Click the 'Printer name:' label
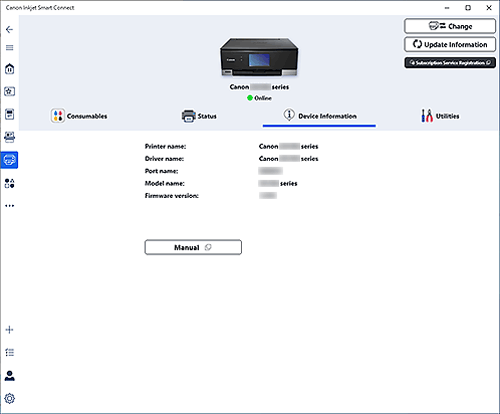The image size is (500, 414). pos(165,146)
